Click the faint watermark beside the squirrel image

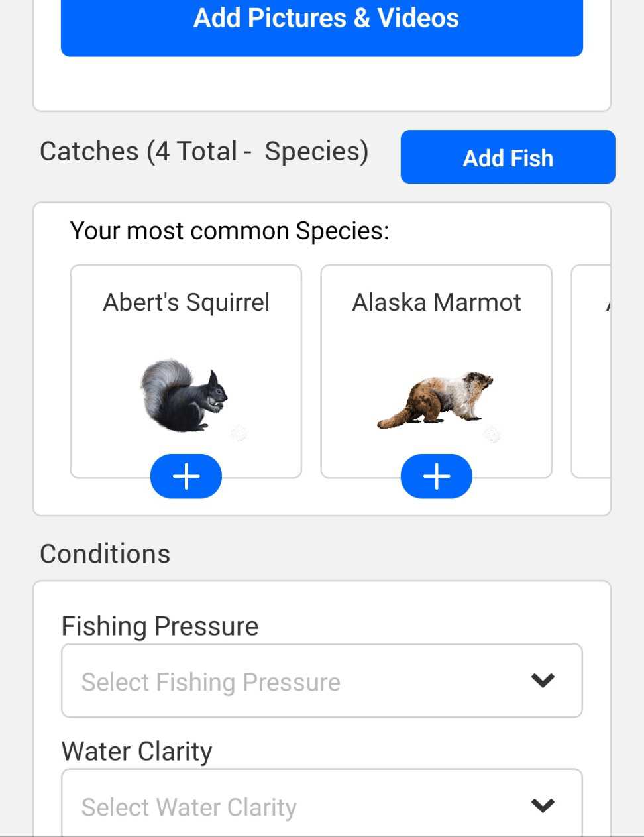click(239, 434)
